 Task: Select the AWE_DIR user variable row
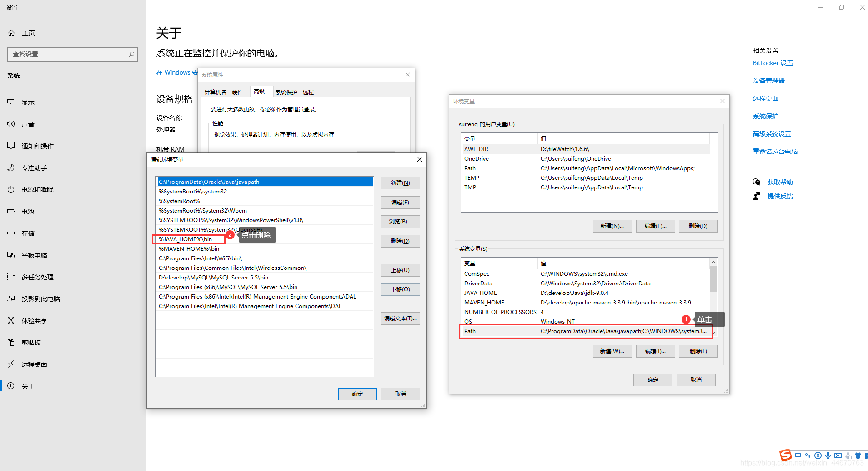pos(586,149)
